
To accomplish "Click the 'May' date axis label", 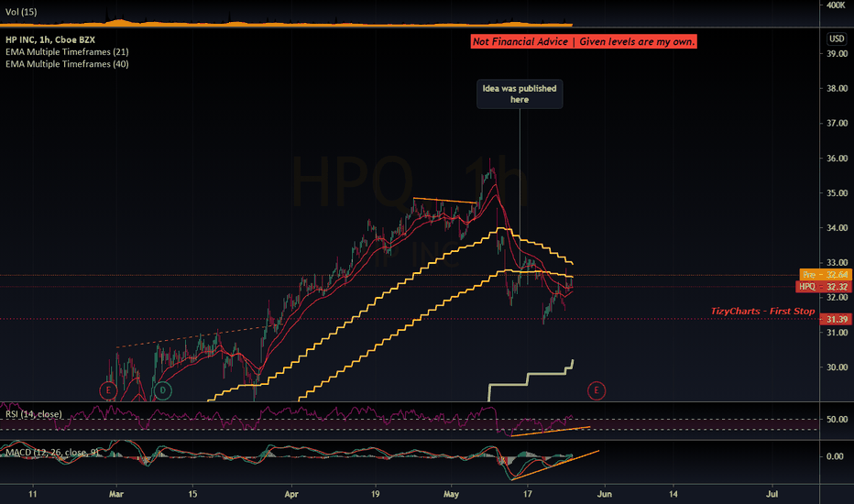I will [451, 494].
